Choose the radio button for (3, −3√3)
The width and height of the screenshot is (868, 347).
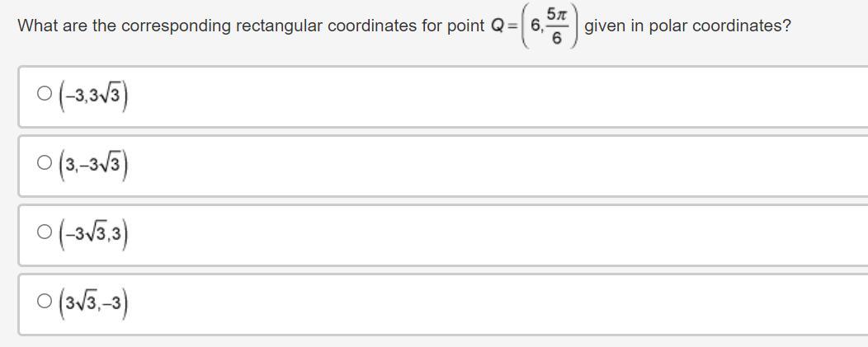click(x=45, y=162)
